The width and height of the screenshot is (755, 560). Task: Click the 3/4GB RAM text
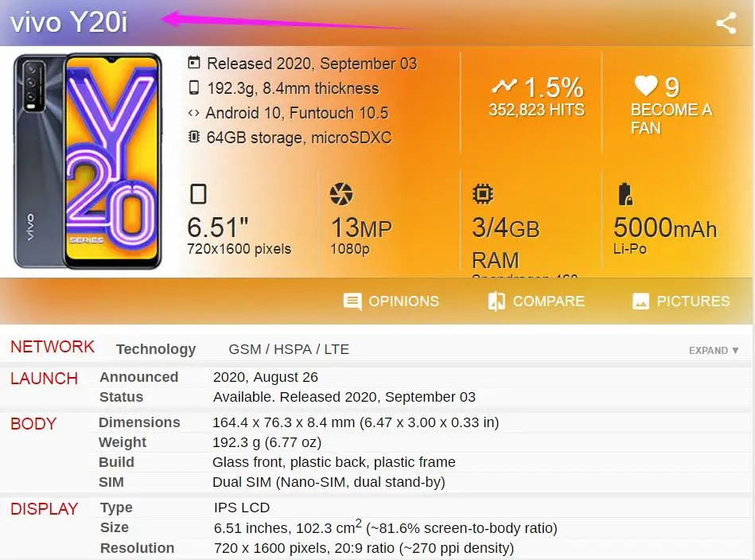(505, 243)
